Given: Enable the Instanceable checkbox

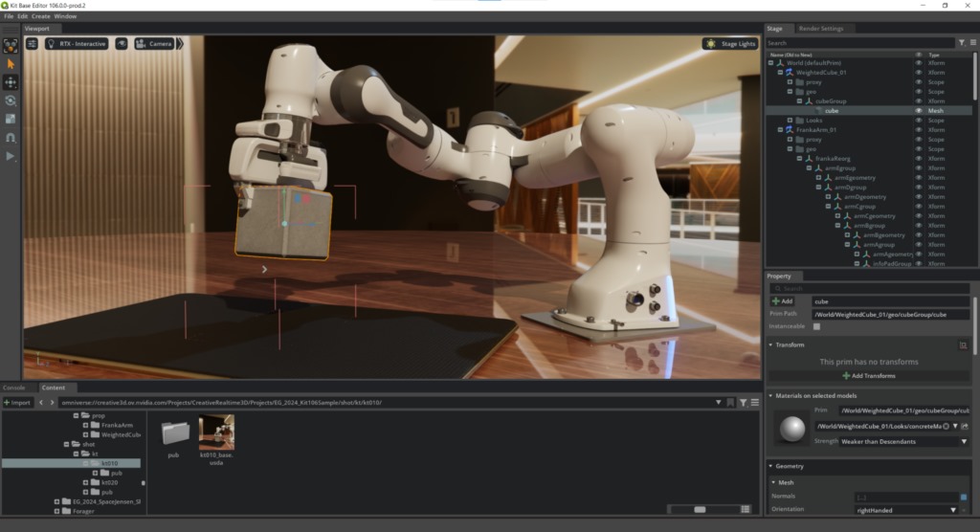Looking at the screenshot, I should [816, 326].
